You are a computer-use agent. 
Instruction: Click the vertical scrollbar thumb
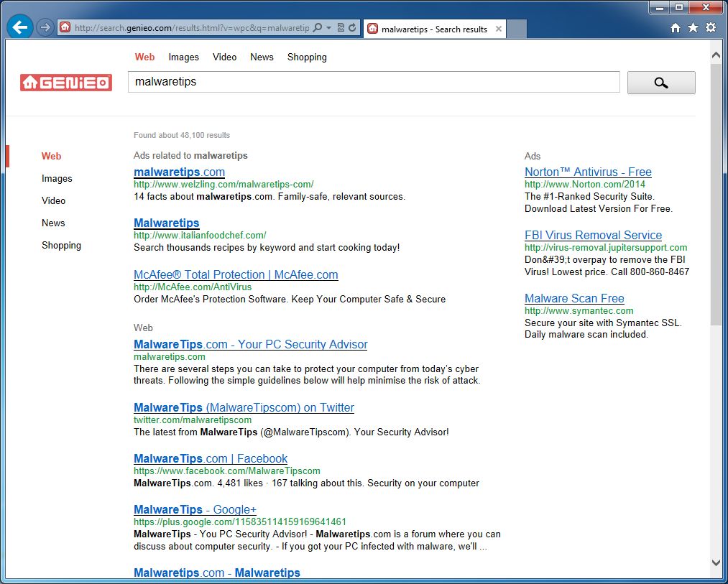point(716,195)
